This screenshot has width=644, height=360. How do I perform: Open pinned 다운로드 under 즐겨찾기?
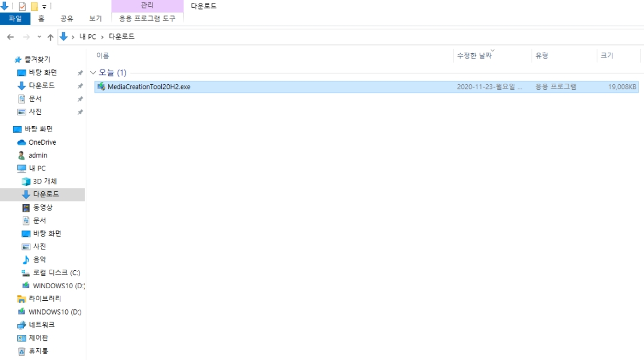click(41, 86)
